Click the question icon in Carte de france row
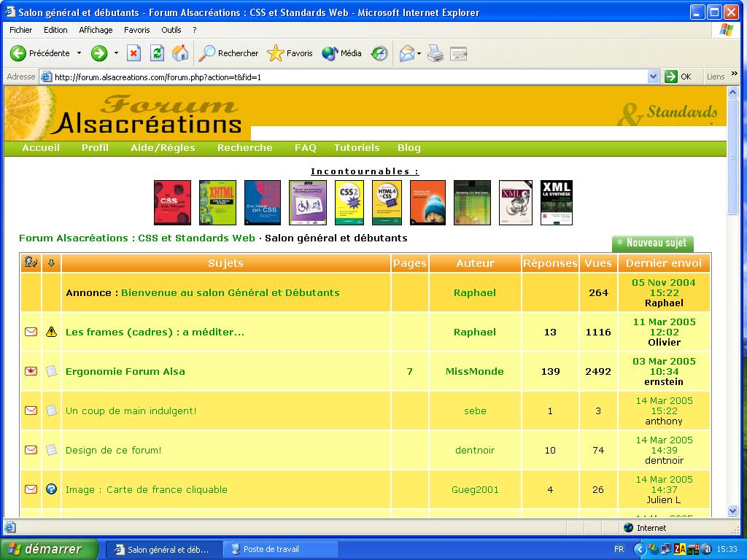This screenshot has height=560, width=747. (52, 489)
